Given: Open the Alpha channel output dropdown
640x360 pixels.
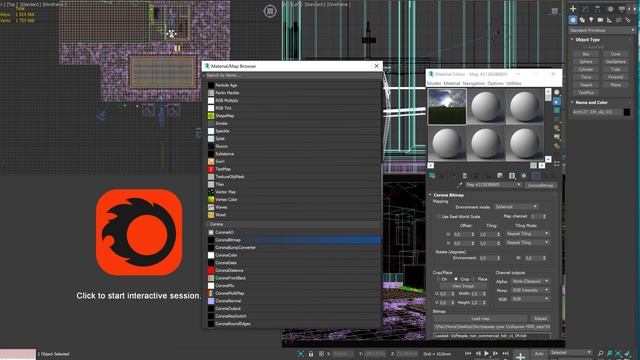Looking at the screenshot, I should click(x=531, y=281).
